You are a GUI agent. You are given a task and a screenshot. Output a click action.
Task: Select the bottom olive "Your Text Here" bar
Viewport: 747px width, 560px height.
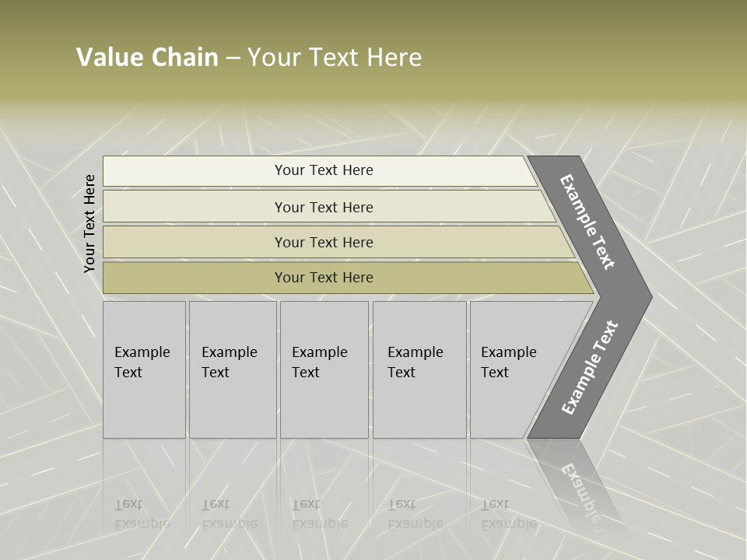click(x=323, y=278)
